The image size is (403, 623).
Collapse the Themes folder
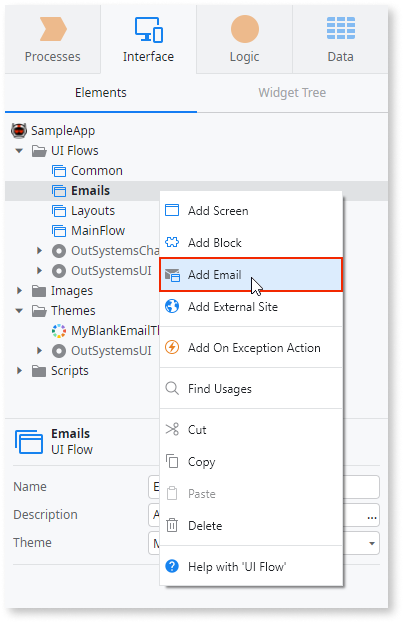(19, 311)
